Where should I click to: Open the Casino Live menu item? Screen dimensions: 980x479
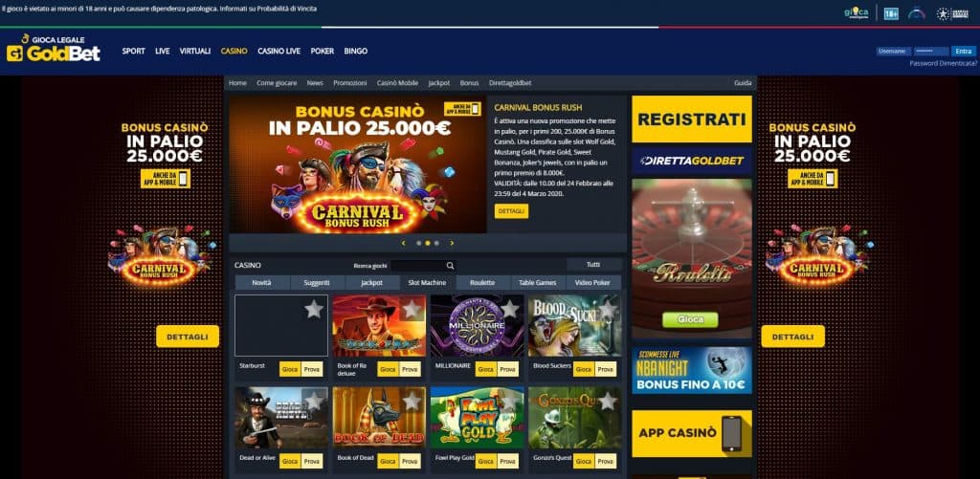pyautogui.click(x=278, y=52)
